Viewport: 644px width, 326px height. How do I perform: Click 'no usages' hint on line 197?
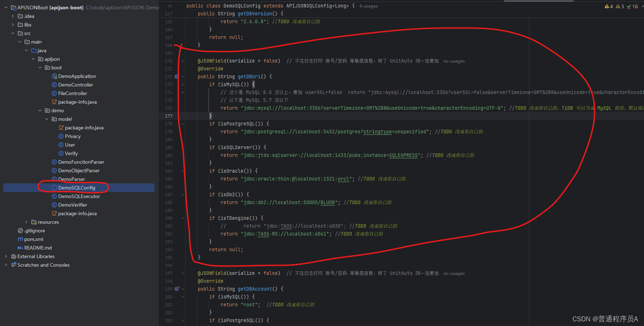454,273
